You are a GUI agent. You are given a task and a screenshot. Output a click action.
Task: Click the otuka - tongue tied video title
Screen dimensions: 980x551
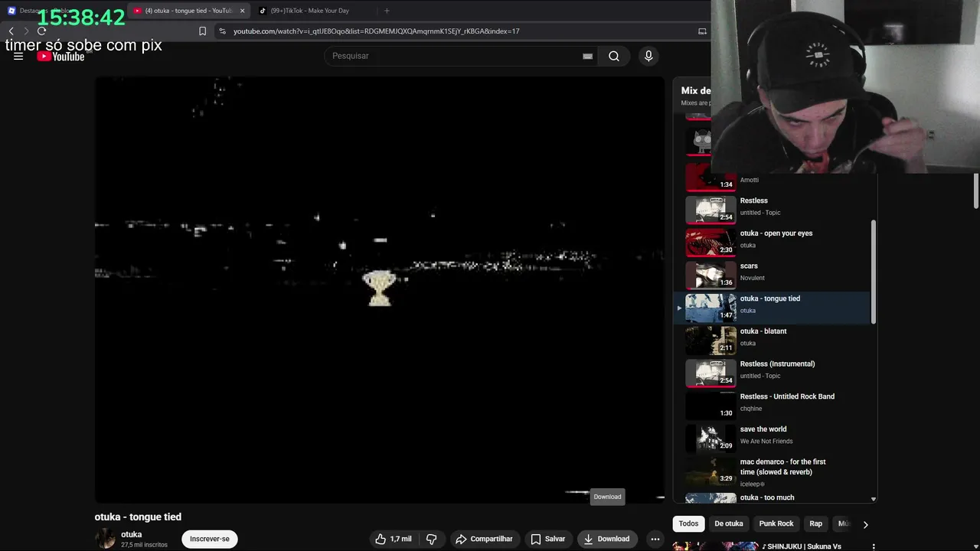point(138,517)
